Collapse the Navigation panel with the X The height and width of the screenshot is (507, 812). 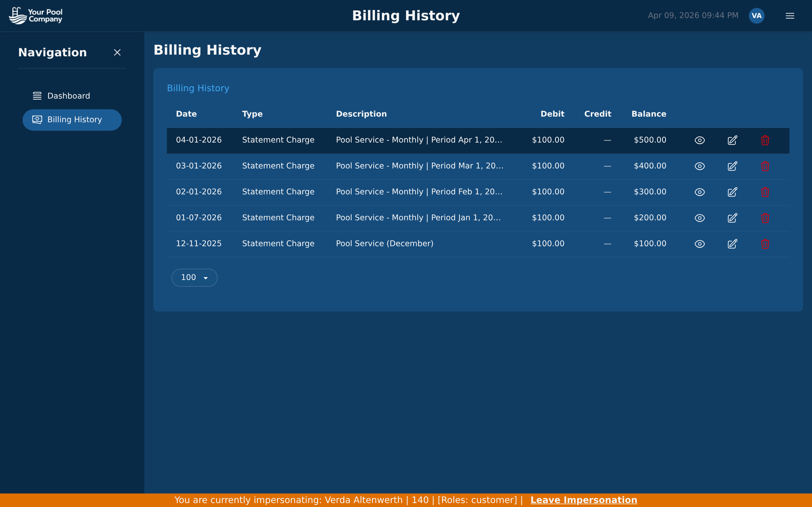click(117, 52)
